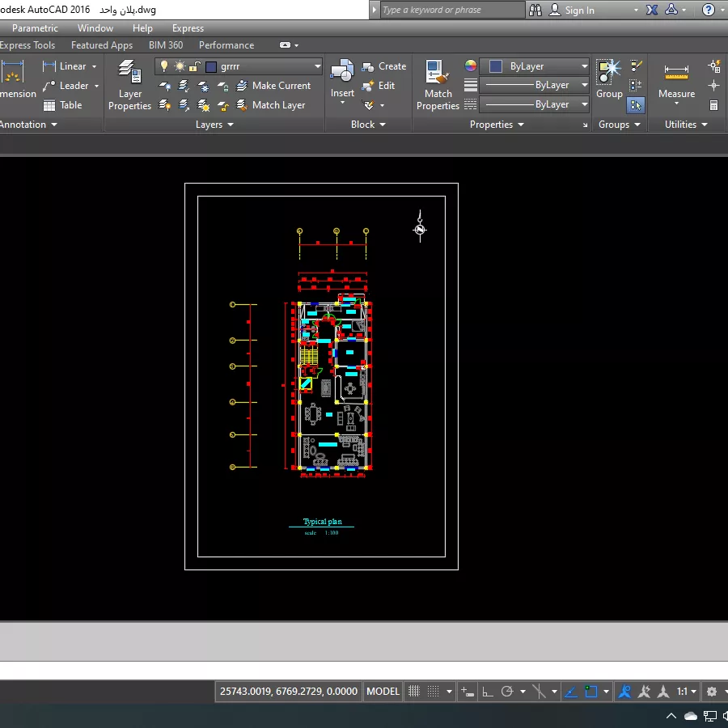
Task: Open the ByLayer object color dropdown
Action: pos(534,66)
